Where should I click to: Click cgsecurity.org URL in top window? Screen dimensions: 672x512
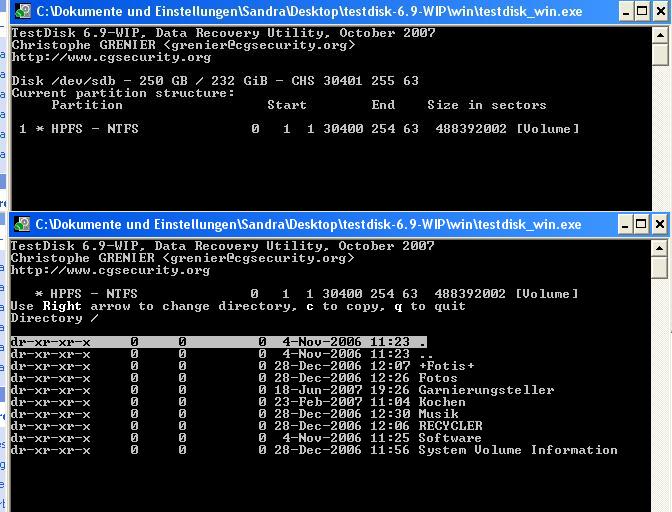coord(111,57)
